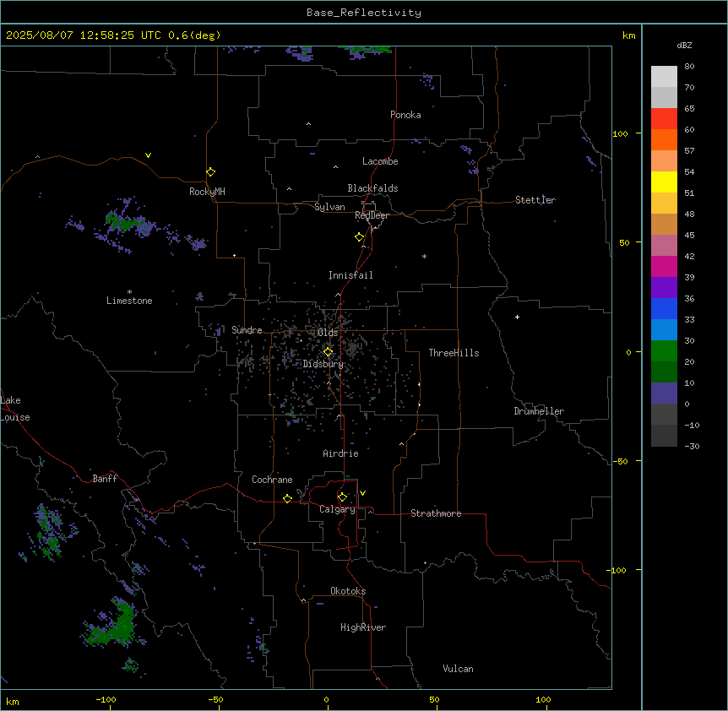Viewport: 728px width, 711px height.
Task: Click the Olds town label
Action: pyautogui.click(x=328, y=333)
